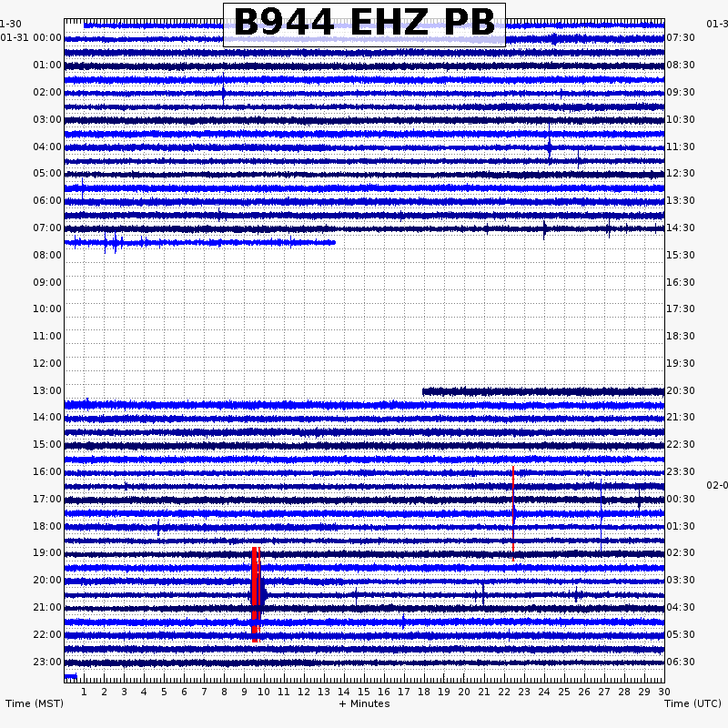Pick the 06:00 MST time label
Screen dimensions: 728x728
(x=47, y=200)
